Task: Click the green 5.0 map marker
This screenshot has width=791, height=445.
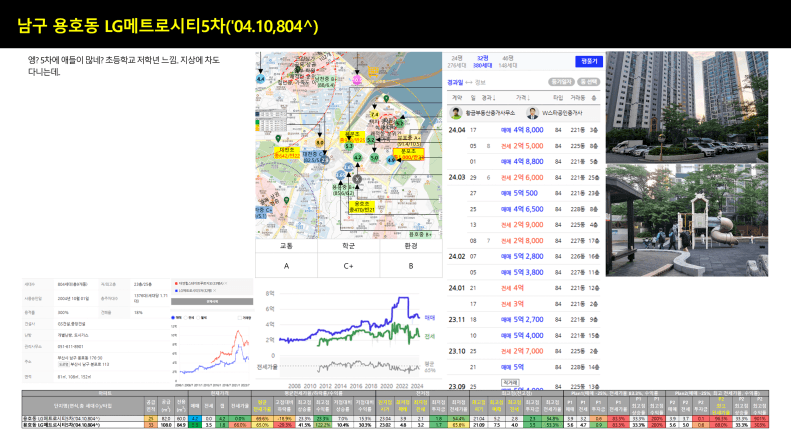Action: (374, 158)
